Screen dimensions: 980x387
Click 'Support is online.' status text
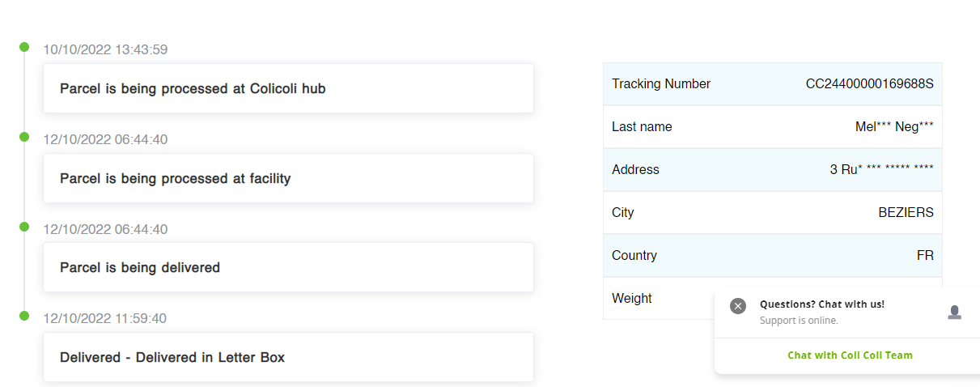[799, 321]
